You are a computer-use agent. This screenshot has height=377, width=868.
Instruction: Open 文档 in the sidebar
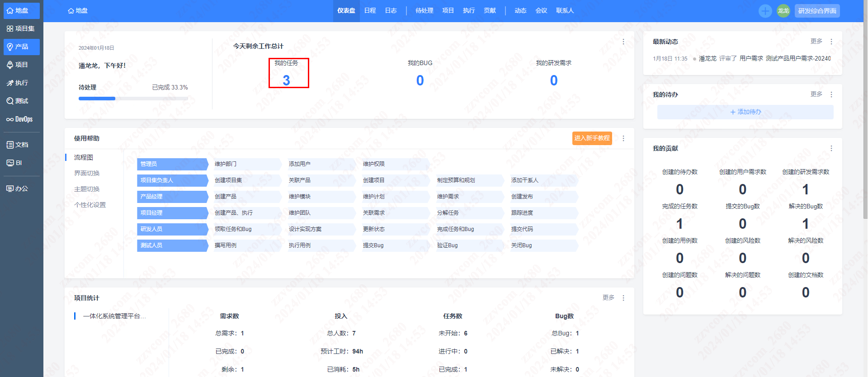[21, 145]
